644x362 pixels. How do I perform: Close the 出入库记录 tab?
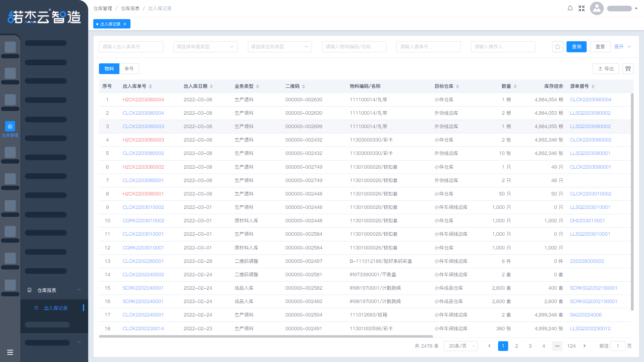pos(125,24)
